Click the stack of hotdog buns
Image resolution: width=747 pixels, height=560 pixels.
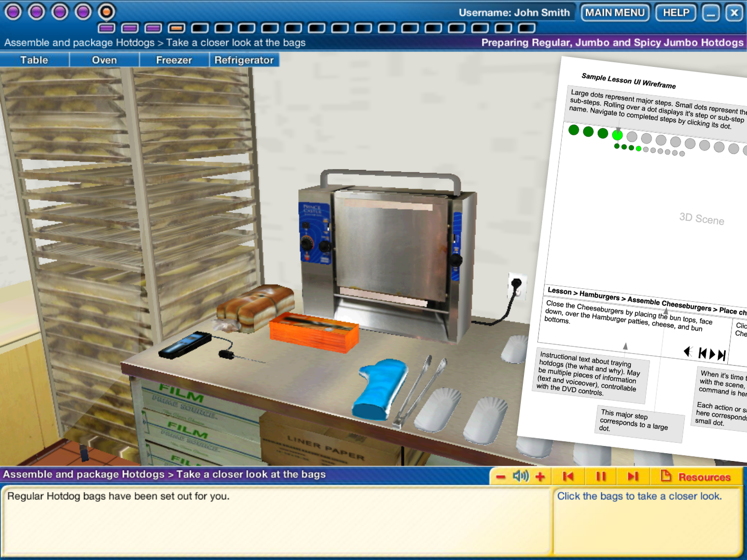pyautogui.click(x=253, y=306)
